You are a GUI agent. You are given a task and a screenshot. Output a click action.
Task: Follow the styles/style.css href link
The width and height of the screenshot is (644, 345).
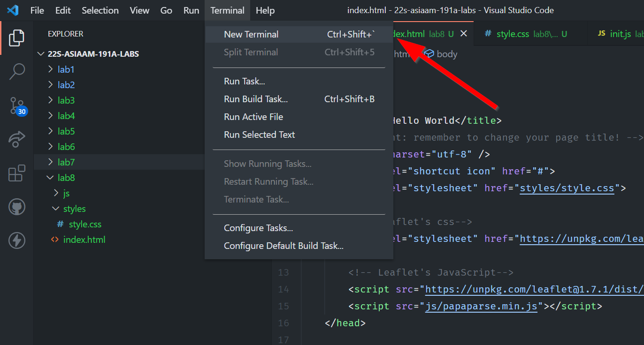(x=567, y=188)
